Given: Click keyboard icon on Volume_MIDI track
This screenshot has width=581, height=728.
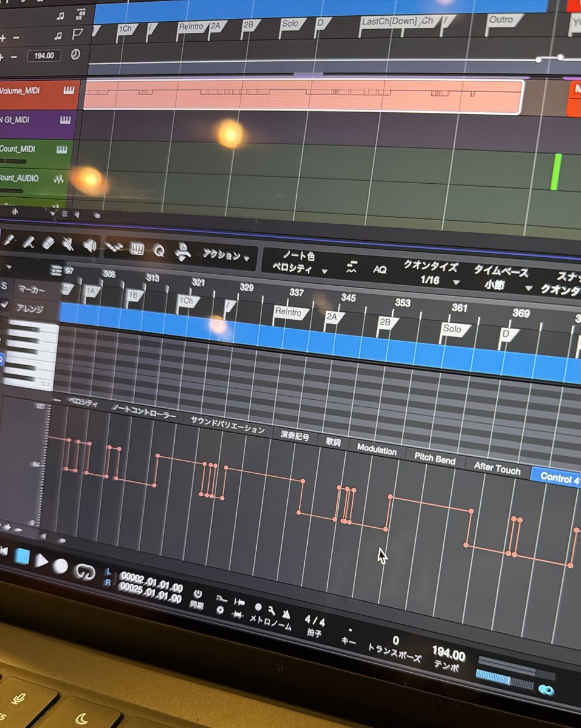Looking at the screenshot, I should point(68,91).
